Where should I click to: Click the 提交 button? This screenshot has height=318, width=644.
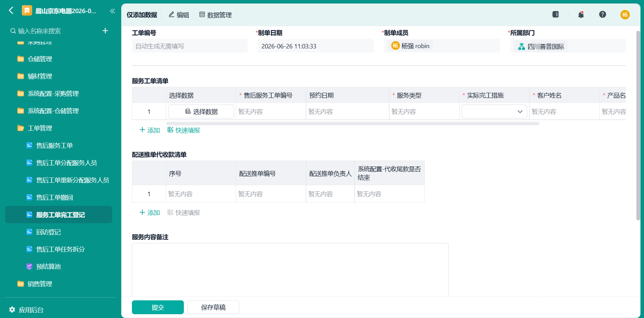[x=158, y=307]
